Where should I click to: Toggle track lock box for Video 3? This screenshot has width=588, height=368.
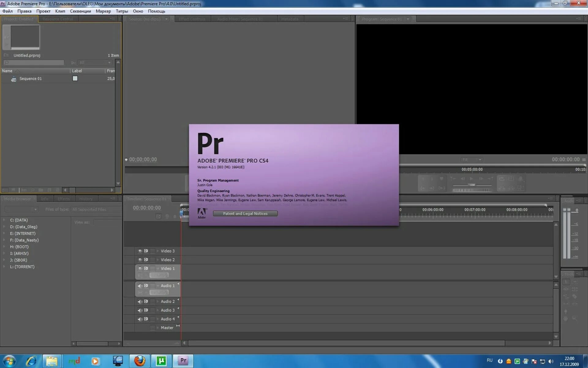coord(153,251)
